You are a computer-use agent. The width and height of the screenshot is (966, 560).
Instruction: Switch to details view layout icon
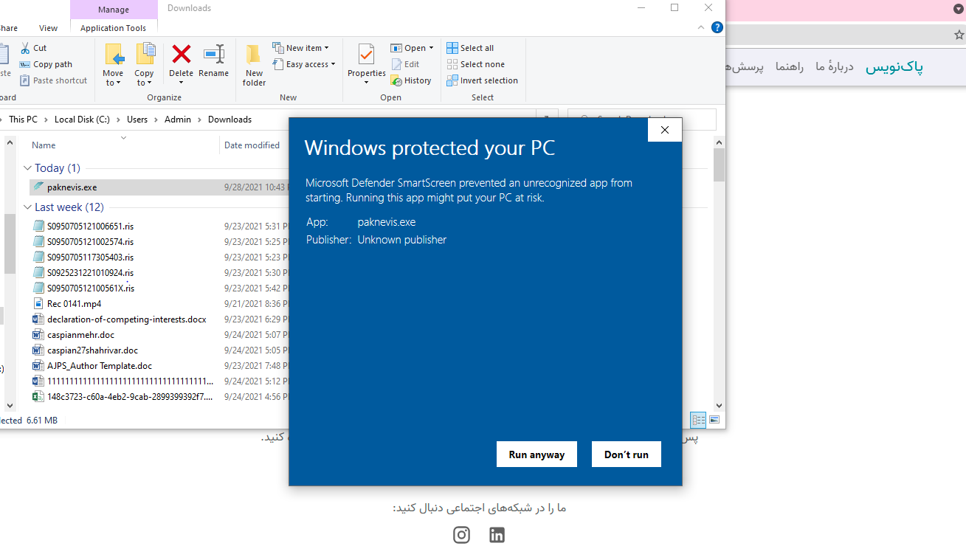(698, 421)
